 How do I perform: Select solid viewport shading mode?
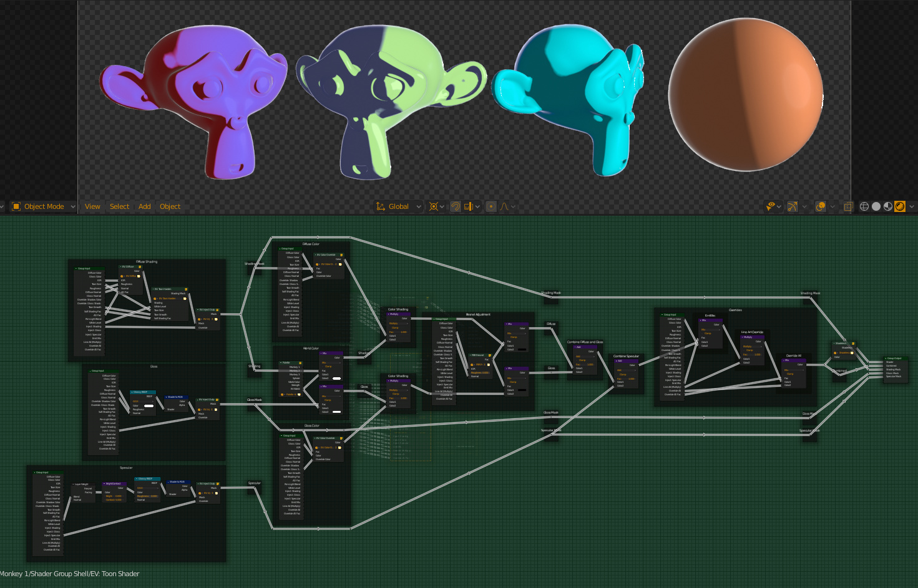(x=876, y=206)
